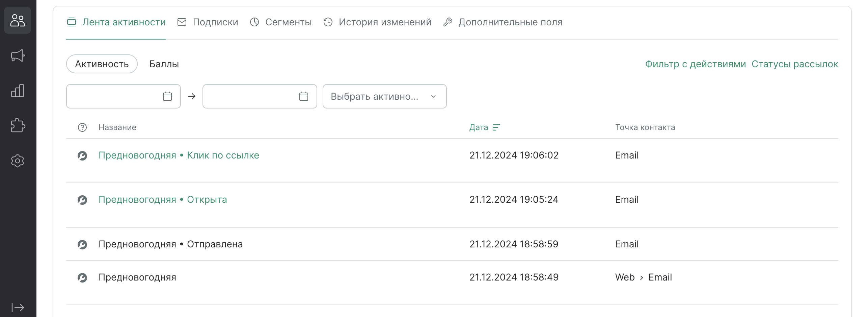Open the Дополнительные поля tab
The image size is (868, 317).
click(503, 22)
